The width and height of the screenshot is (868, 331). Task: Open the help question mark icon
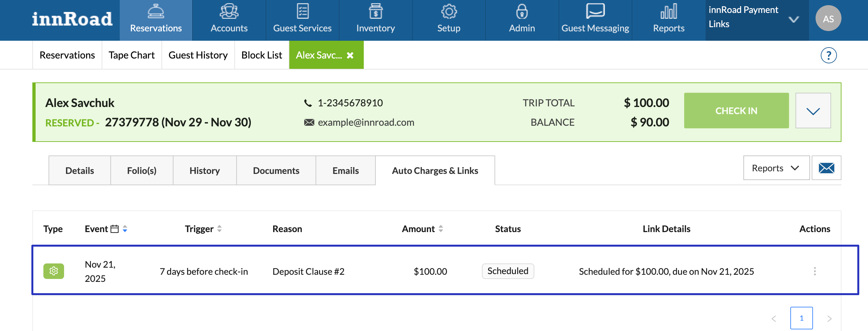tap(828, 55)
